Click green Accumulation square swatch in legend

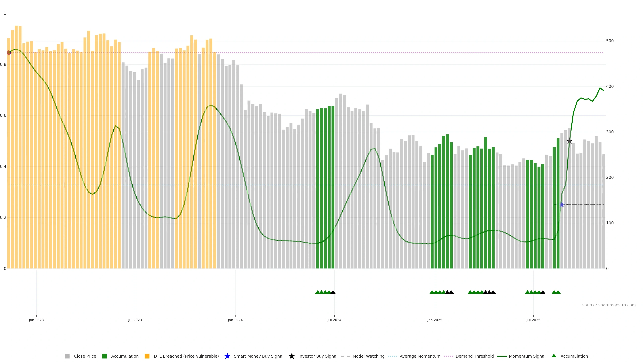[104, 356]
